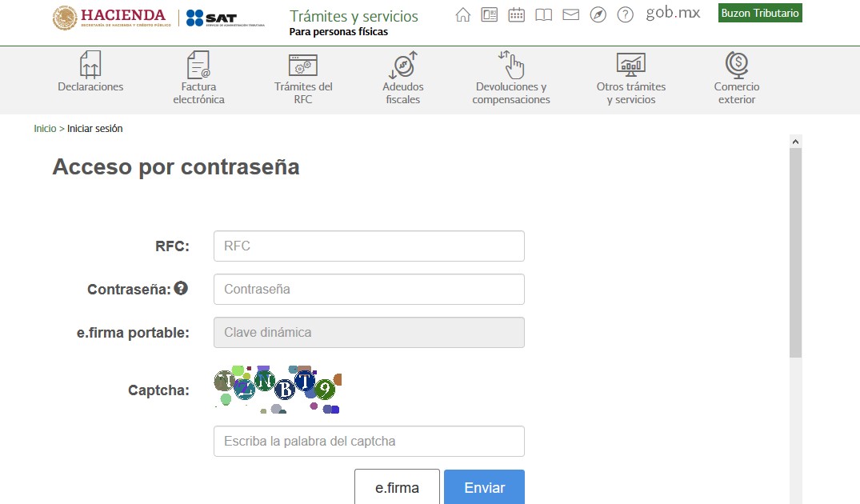
Task: Click the SAT logo
Action: (x=226, y=18)
